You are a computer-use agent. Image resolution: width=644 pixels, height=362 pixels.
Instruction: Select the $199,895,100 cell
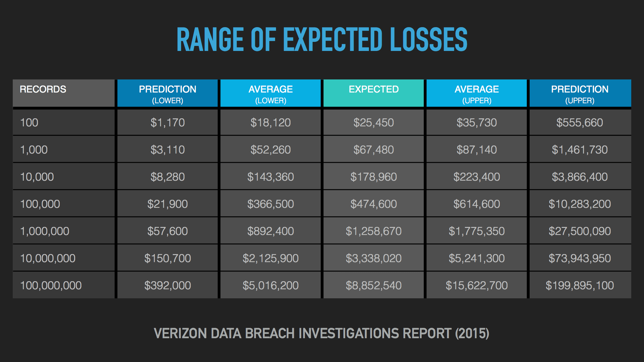pos(580,285)
